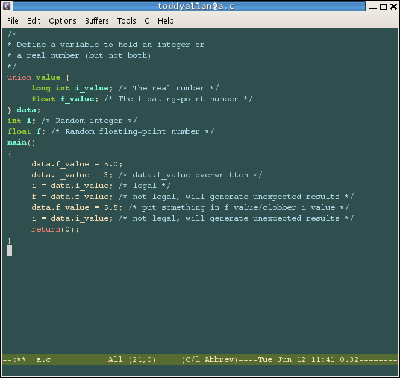The image size is (400, 378).
Task: Open the Help menu
Action: [165, 21]
